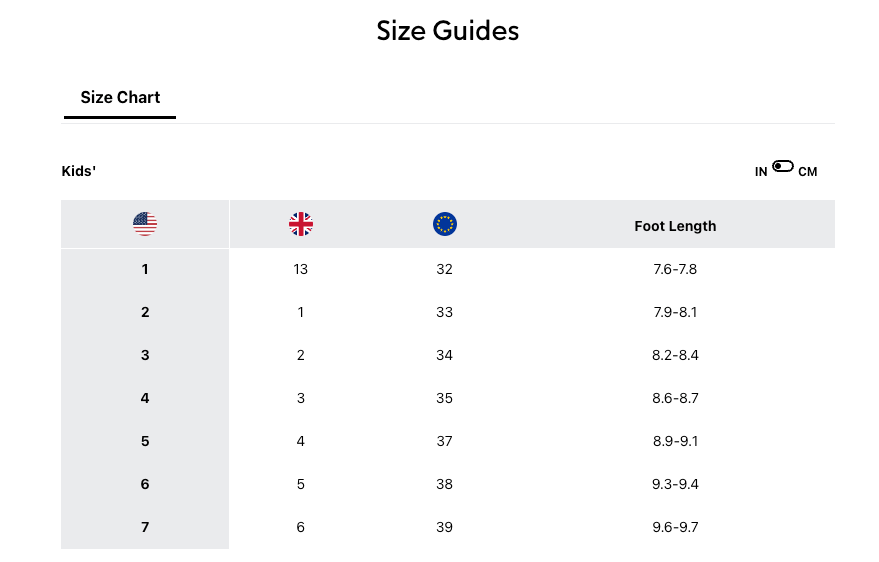Click UK size 13 cell
This screenshot has height=562, width=879.
[301, 269]
